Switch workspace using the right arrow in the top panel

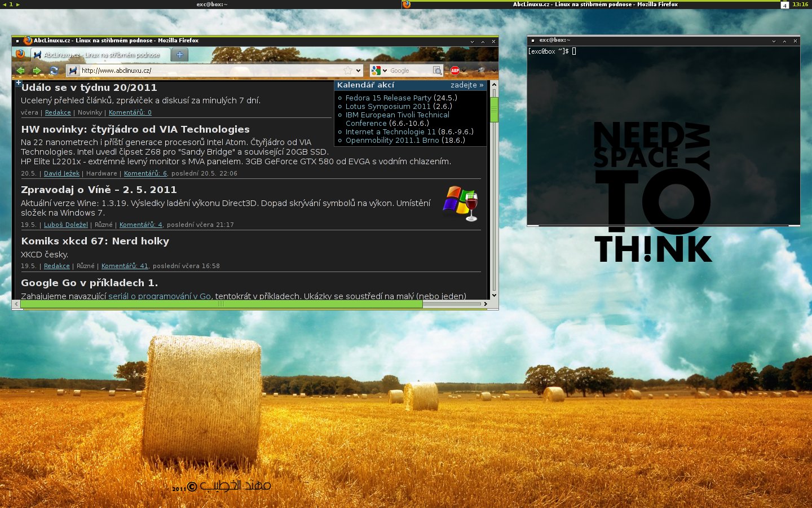pyautogui.click(x=17, y=4)
